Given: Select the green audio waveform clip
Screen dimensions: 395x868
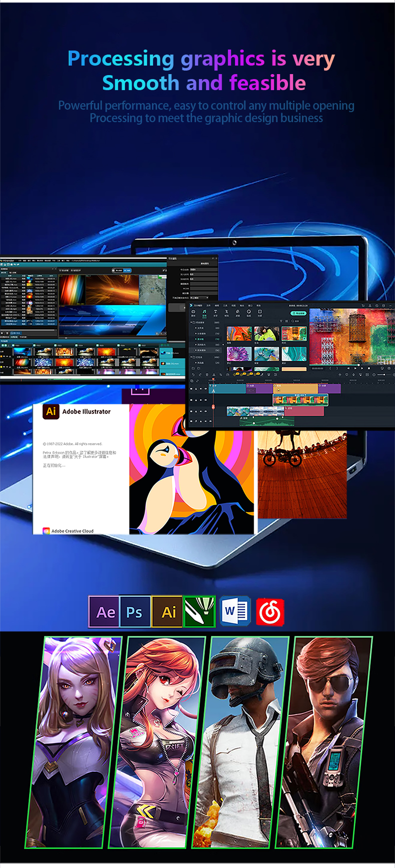Looking at the screenshot, I should tap(266, 421).
